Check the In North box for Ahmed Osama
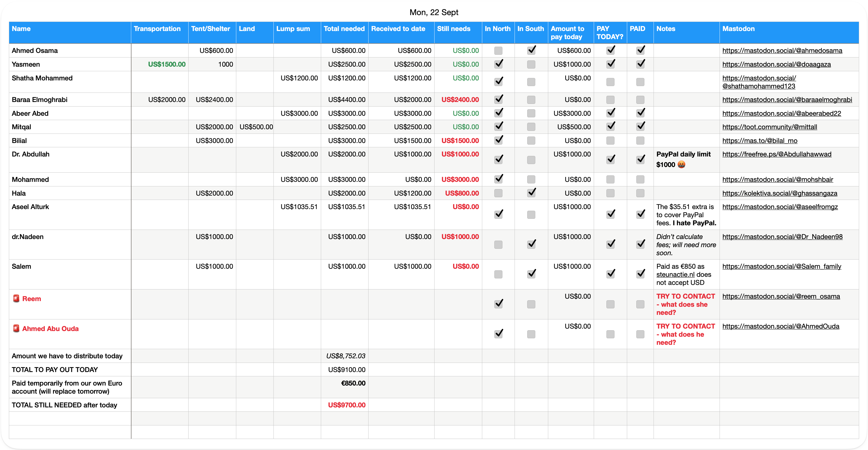 click(x=498, y=51)
